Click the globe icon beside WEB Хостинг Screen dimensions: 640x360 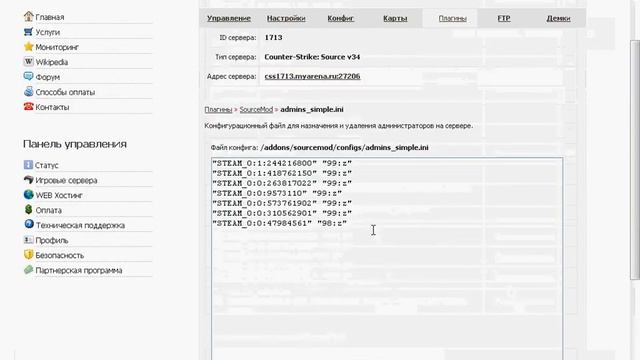tap(28, 195)
